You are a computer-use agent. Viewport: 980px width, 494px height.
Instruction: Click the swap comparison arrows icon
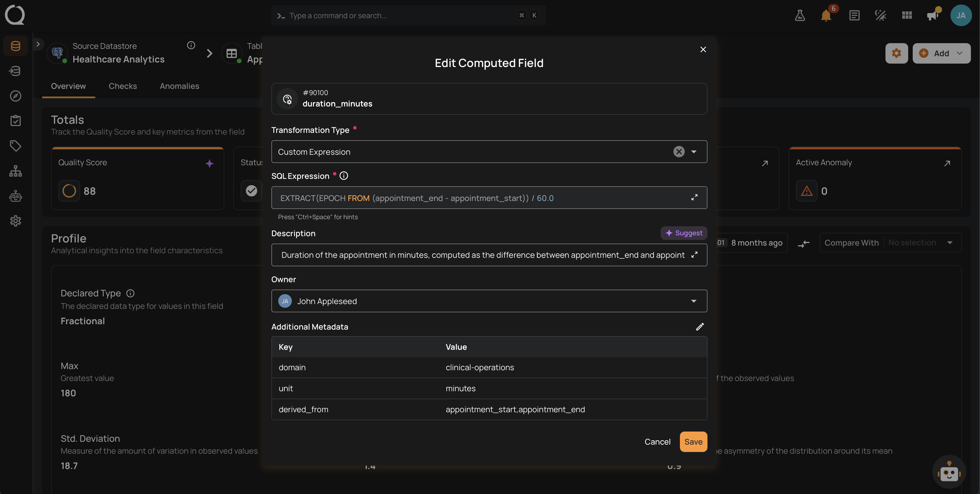(803, 243)
